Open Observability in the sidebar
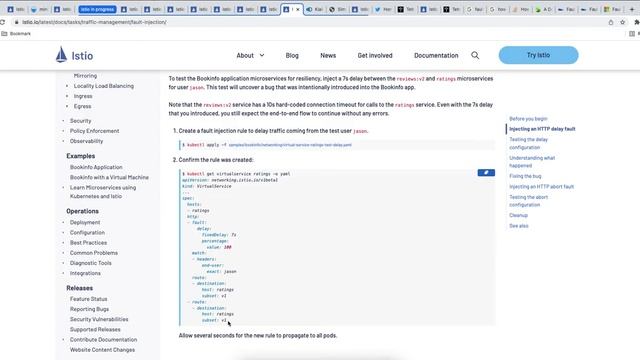Screen dimensions: 640x360 tap(86, 141)
